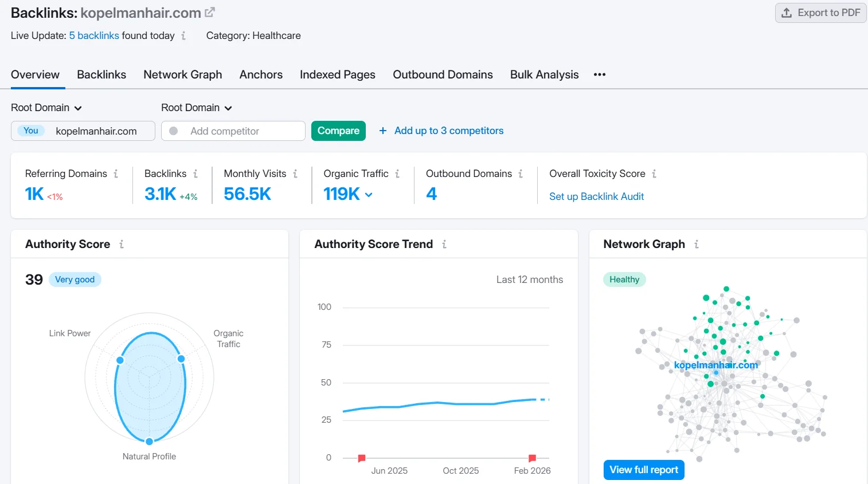868x484 pixels.
Task: Click the green Compare button
Action: [x=338, y=131]
